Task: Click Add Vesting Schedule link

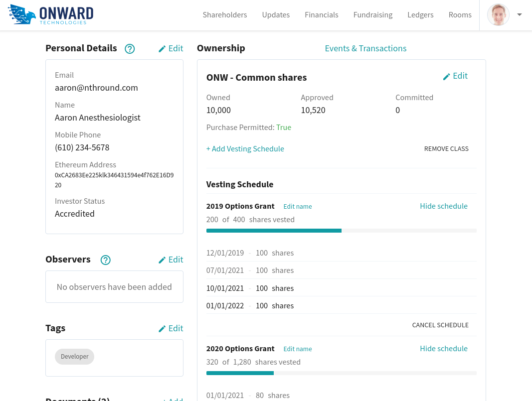Action: [x=245, y=149]
